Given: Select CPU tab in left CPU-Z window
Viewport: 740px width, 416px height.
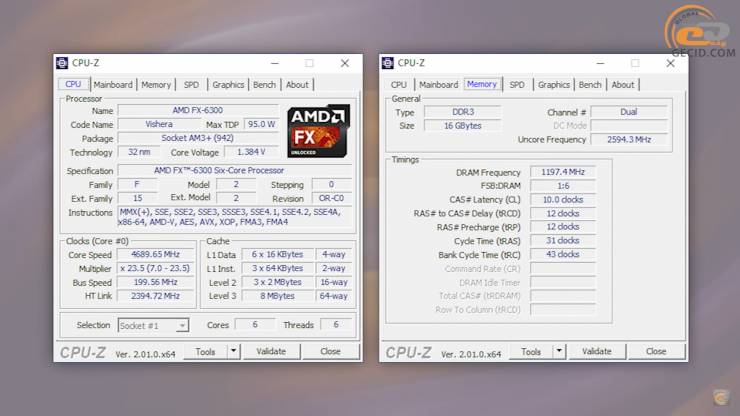Looking at the screenshot, I should (73, 84).
